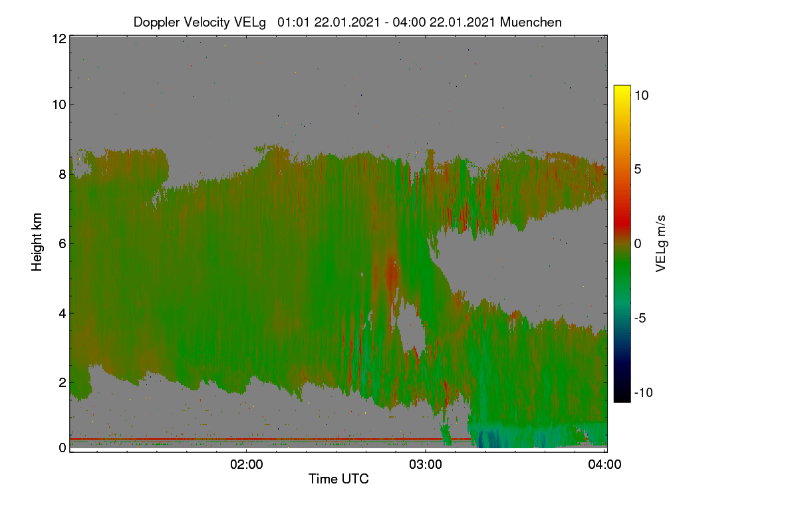Click the Time UTC axis title
Image resolution: width=798 pixels, height=532 pixels.
click(x=338, y=479)
